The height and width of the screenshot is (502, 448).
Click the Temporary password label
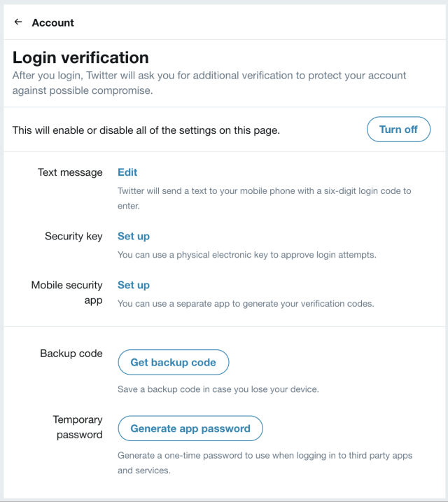(78, 427)
